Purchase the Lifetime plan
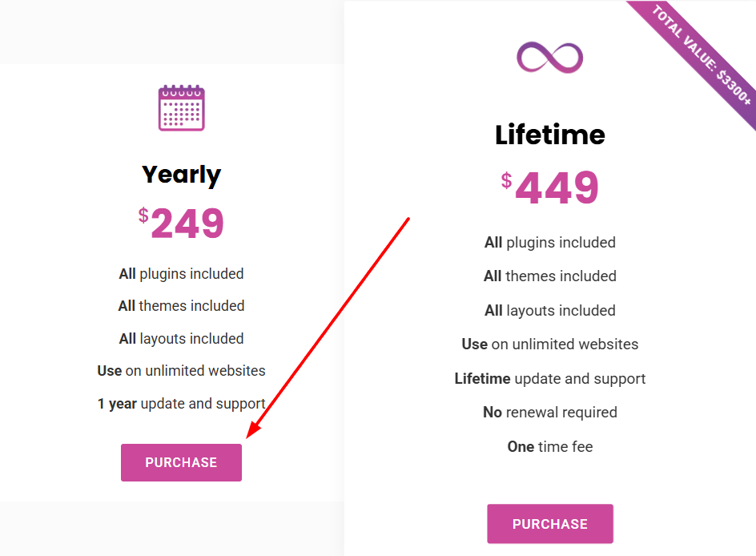Screen dimensions: 756x556 point(550,524)
